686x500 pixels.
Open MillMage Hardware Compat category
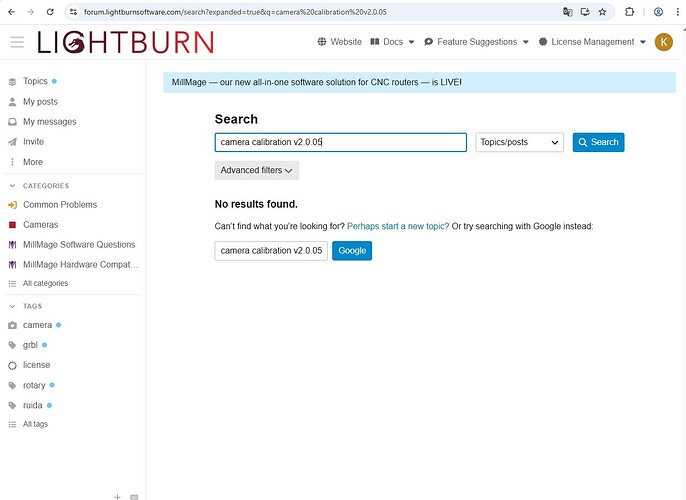[80, 265]
